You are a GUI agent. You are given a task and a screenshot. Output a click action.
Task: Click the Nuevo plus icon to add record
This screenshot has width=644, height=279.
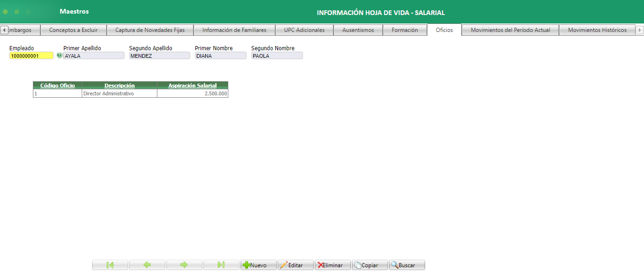(246, 264)
